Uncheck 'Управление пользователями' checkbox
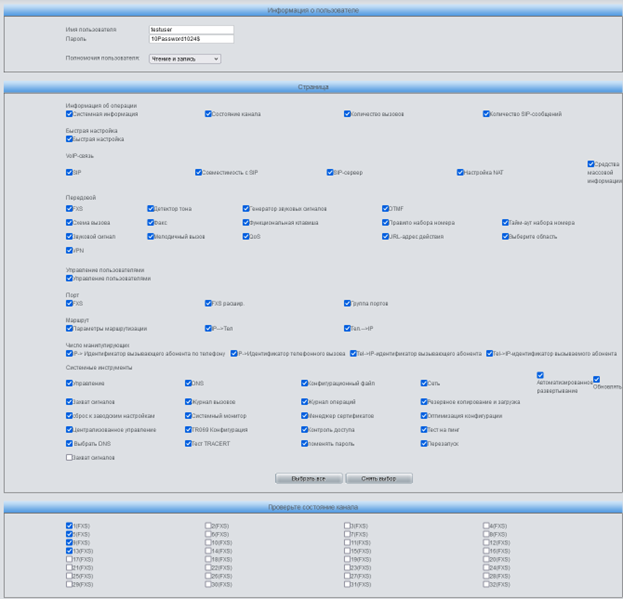The height and width of the screenshot is (599, 623). point(69,278)
